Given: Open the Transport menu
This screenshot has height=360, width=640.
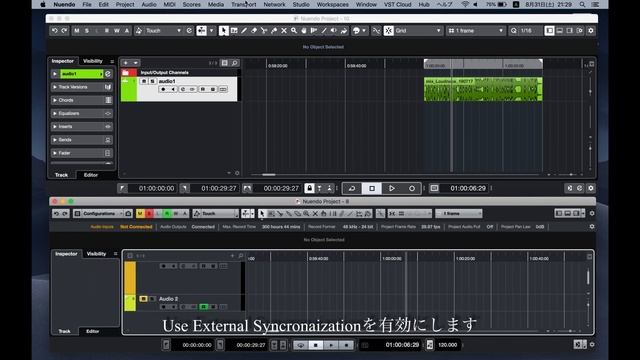Looking at the screenshot, I should [x=244, y=4].
